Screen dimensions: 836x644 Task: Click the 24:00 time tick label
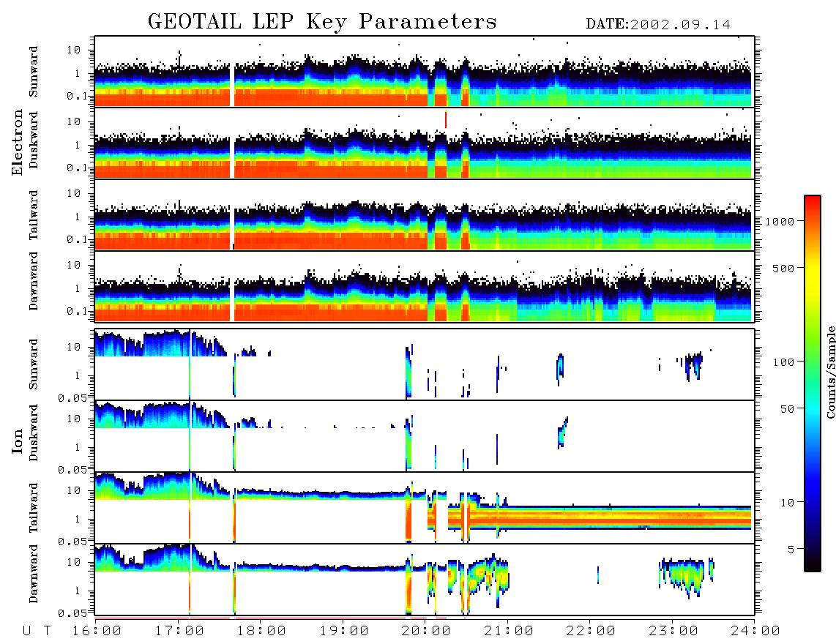coord(755,632)
